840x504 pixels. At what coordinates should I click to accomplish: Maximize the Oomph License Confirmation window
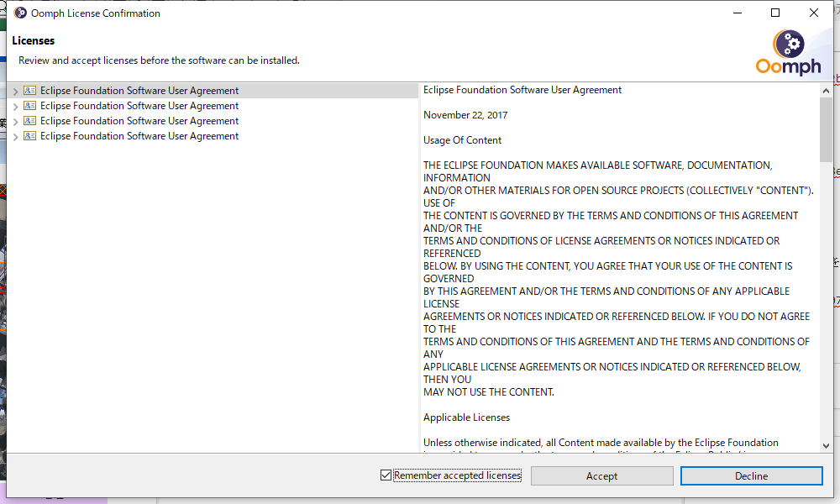click(x=775, y=13)
